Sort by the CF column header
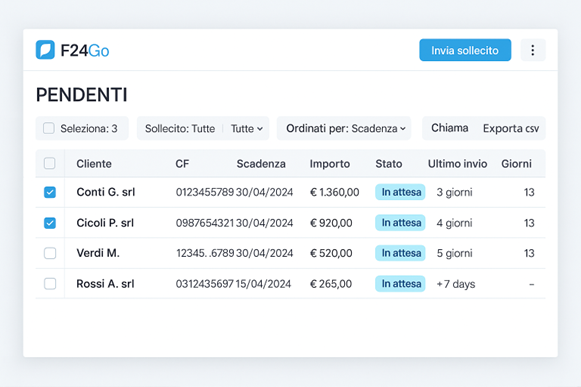Viewport: 581px width, 387px height. click(182, 163)
